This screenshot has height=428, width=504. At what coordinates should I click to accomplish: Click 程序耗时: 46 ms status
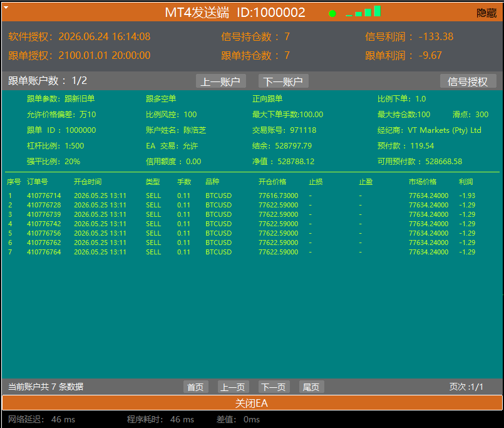point(160,419)
